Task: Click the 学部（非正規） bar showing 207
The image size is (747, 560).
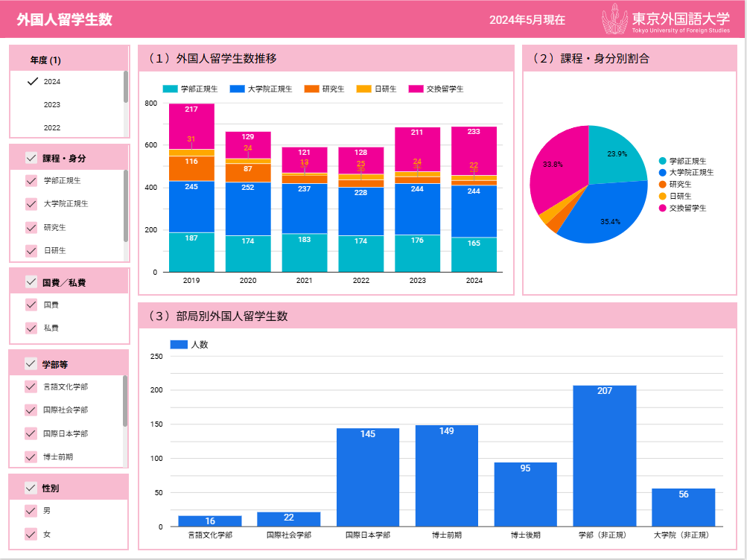Action: point(605,455)
